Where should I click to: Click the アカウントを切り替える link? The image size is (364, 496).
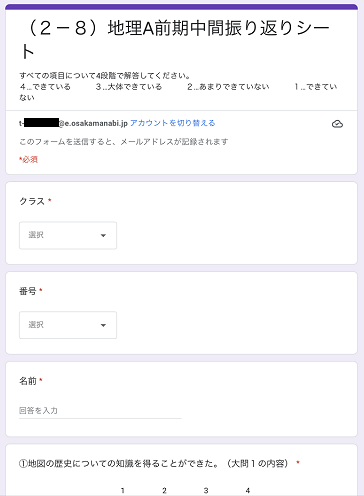(x=172, y=123)
